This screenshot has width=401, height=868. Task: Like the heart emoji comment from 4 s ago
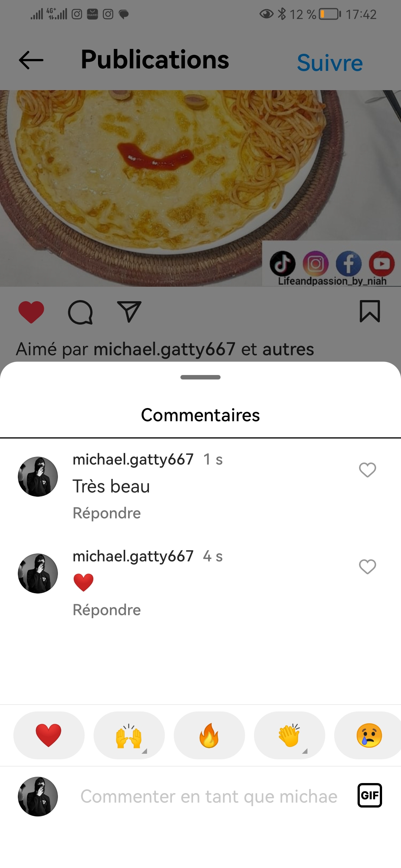tap(368, 567)
